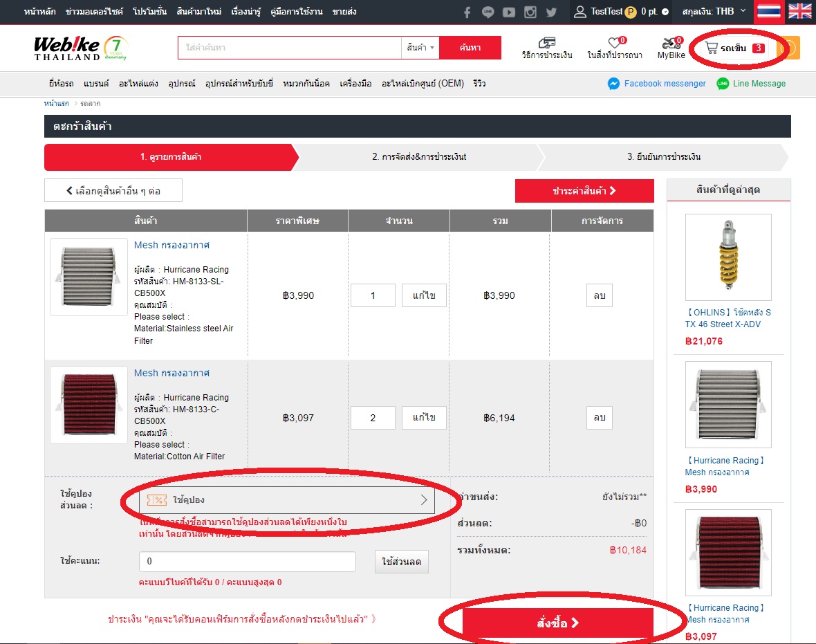The width and height of the screenshot is (816, 644).
Task: Select step 3 ยืนยันการชำระเงิน tab
Action: pyautogui.click(x=664, y=157)
